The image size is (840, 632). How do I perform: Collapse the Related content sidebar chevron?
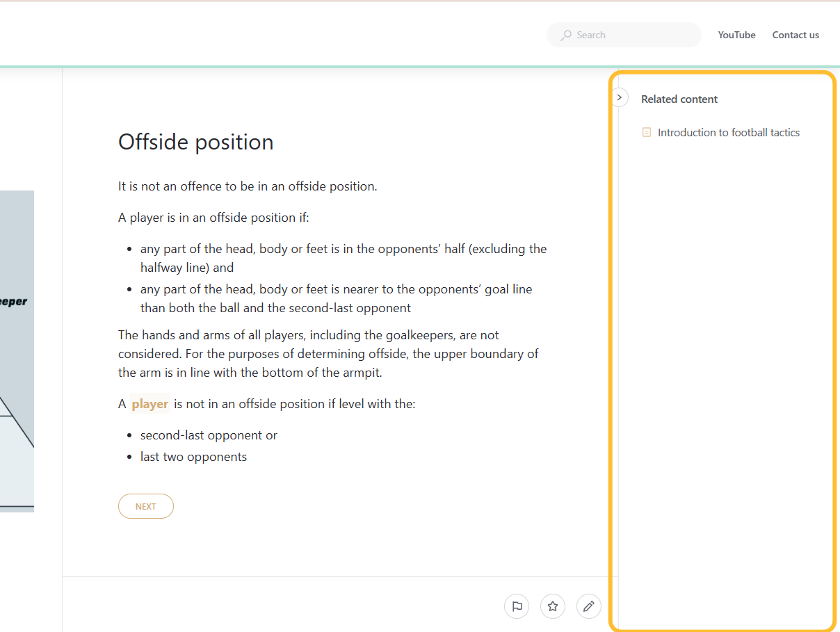(620, 97)
